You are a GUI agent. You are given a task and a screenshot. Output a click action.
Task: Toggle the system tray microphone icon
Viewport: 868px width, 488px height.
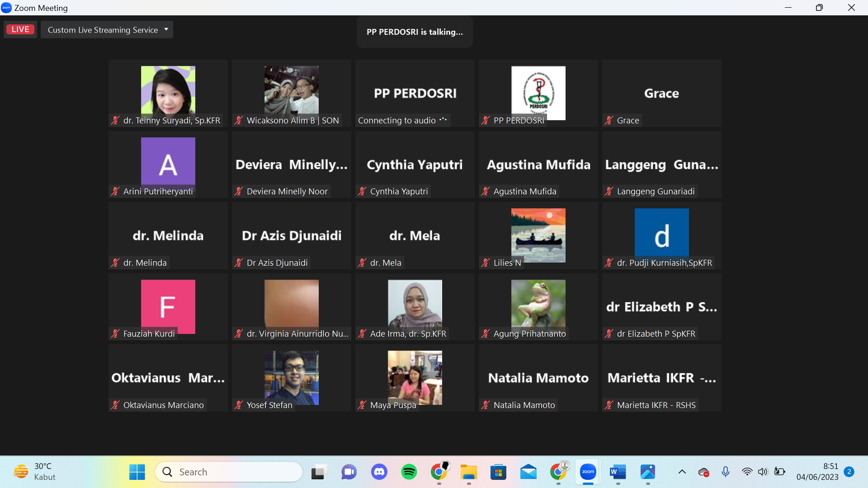(726, 472)
